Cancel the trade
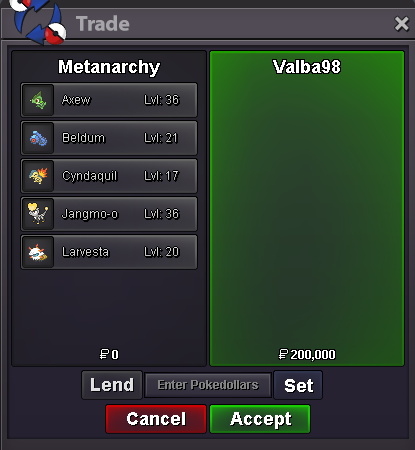Image resolution: width=415 pixels, height=450 pixels. click(156, 419)
